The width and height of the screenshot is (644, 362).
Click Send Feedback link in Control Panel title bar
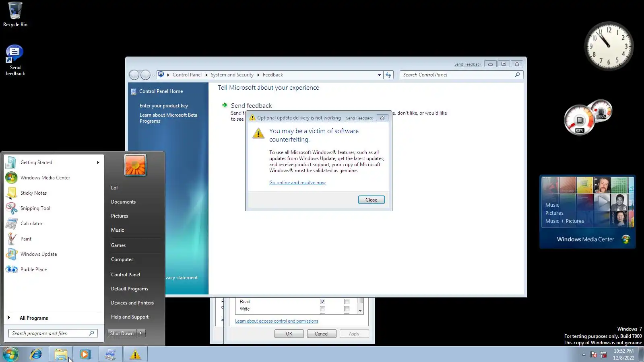[468, 64]
